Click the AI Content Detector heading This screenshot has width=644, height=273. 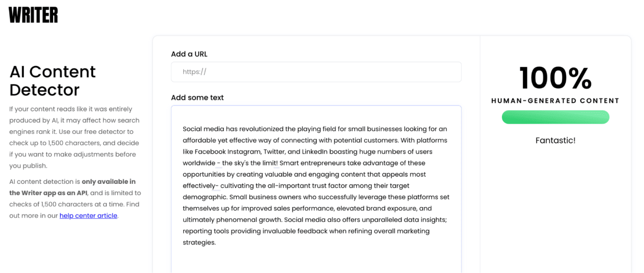coord(52,80)
